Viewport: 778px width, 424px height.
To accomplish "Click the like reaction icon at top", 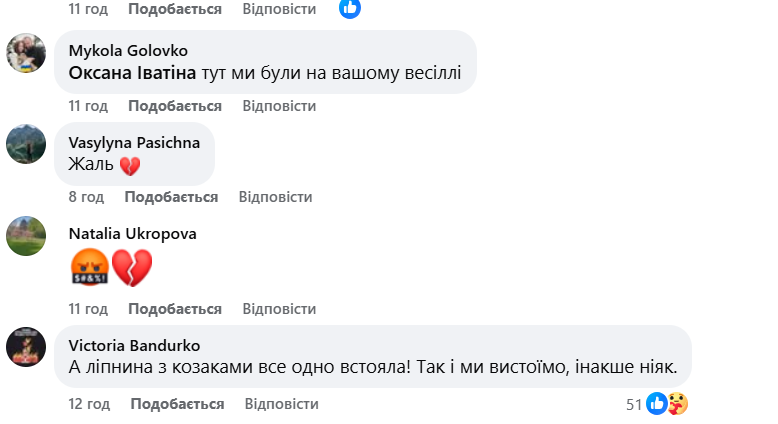I will click(349, 9).
